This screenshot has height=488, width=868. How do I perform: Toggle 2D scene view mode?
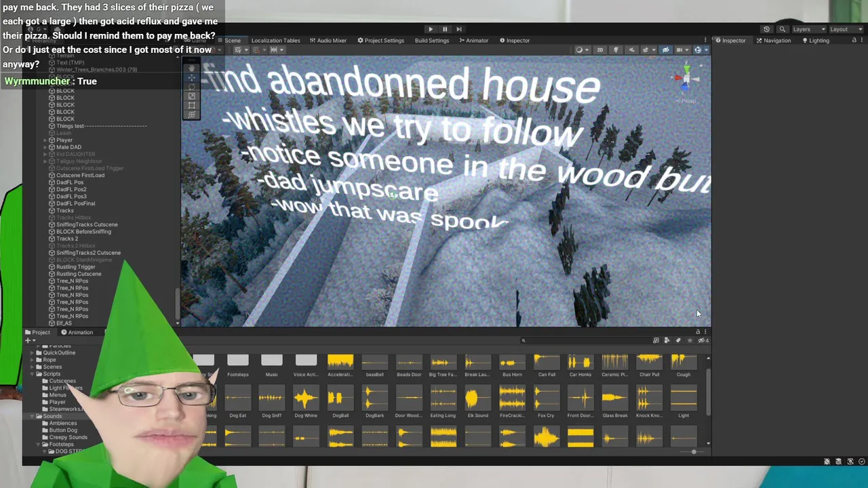pos(599,50)
